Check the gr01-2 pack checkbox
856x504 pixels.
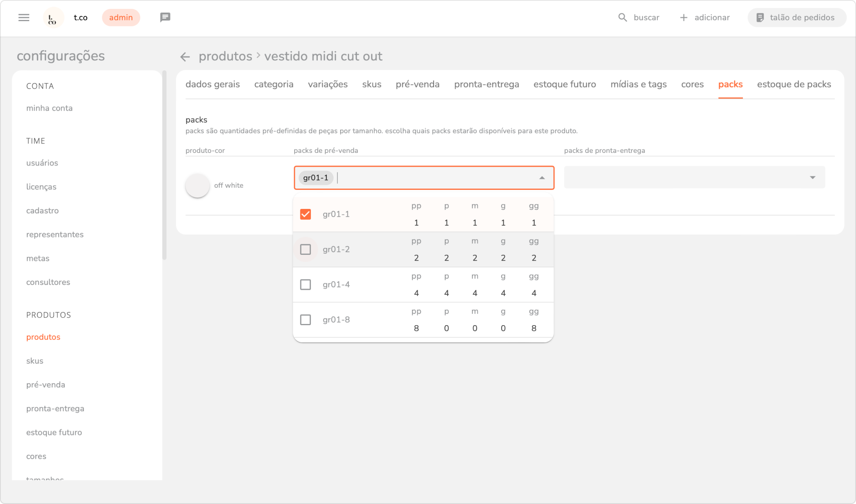point(306,249)
